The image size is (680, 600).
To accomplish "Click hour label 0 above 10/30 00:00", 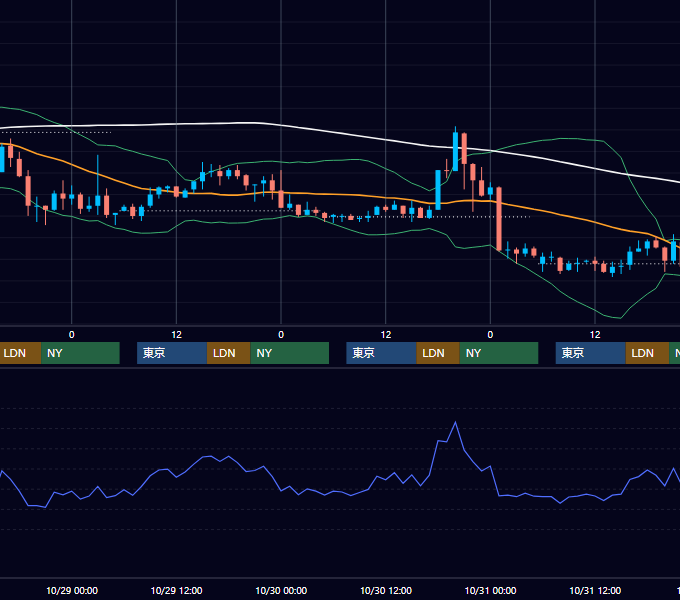I will tap(281, 335).
